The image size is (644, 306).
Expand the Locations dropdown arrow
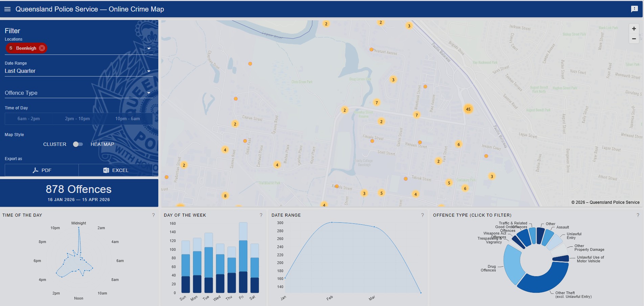[149, 48]
